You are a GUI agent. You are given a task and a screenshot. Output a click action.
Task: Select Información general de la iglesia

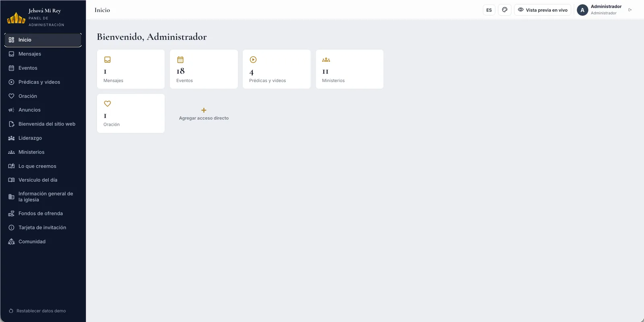(43, 197)
